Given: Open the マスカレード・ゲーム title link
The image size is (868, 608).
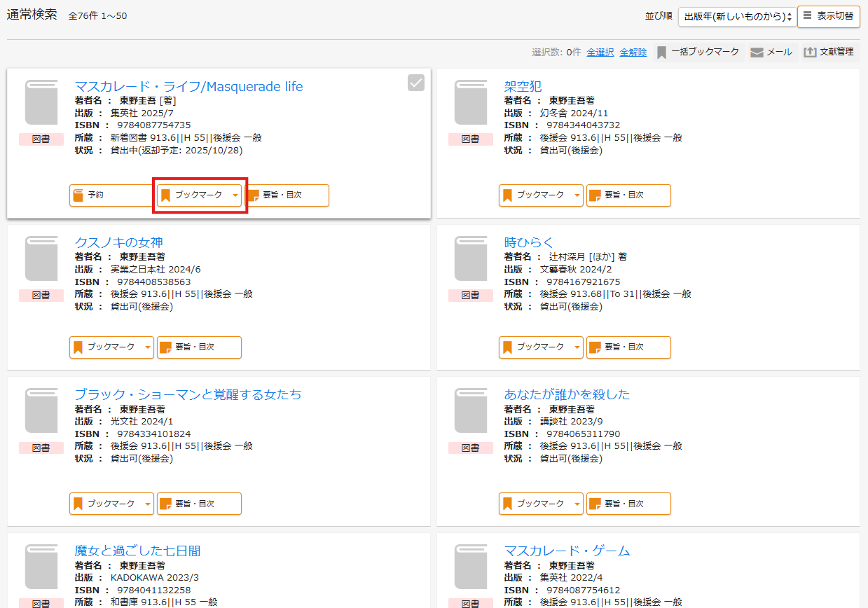Looking at the screenshot, I should pos(567,551).
